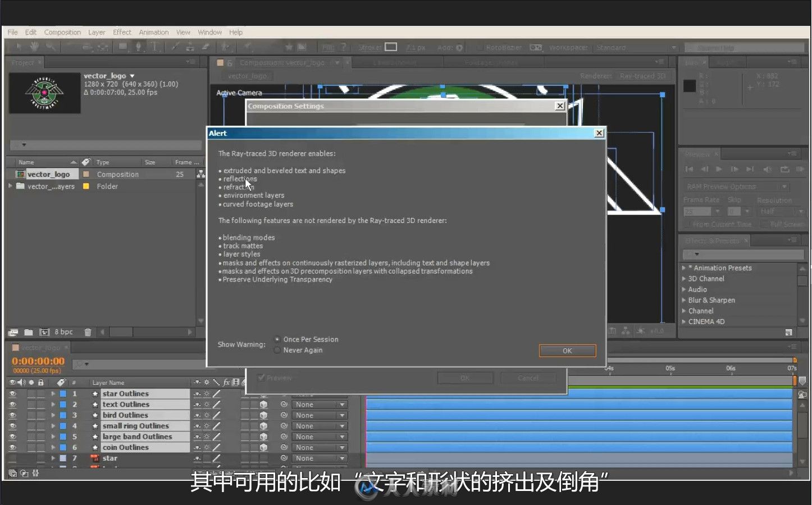Confirm the Alert dialog with OK

pyautogui.click(x=567, y=351)
